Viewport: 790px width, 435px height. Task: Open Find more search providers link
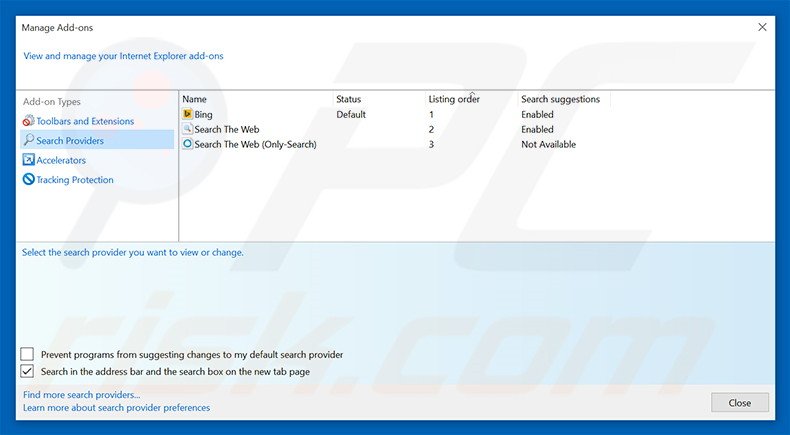[82, 395]
